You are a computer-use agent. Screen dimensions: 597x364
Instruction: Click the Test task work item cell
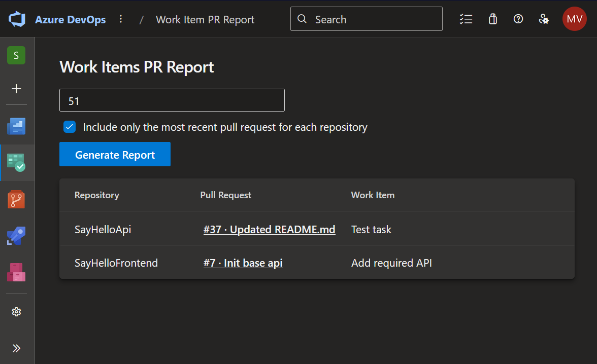coord(371,229)
